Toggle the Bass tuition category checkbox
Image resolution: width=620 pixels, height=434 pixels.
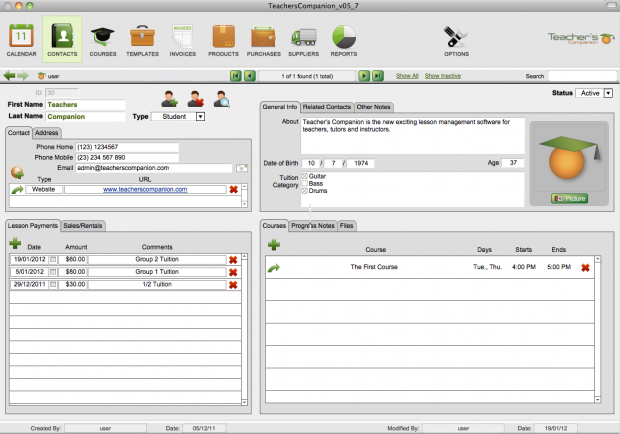[x=304, y=183]
